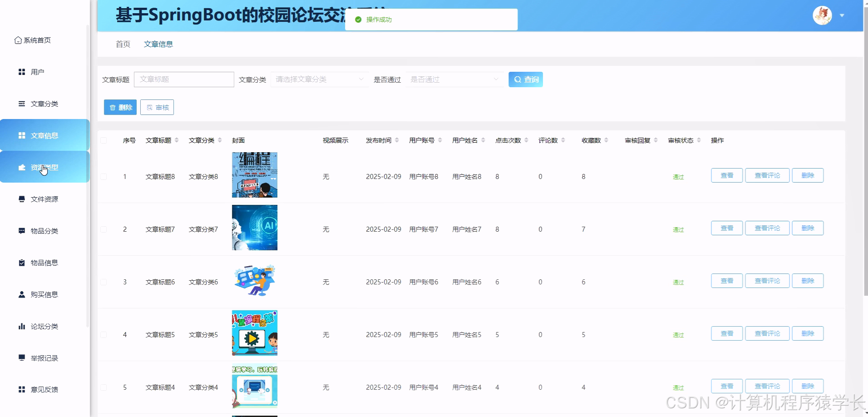Open 物品信息 from the sidebar
The width and height of the screenshot is (868, 417).
coord(44,263)
